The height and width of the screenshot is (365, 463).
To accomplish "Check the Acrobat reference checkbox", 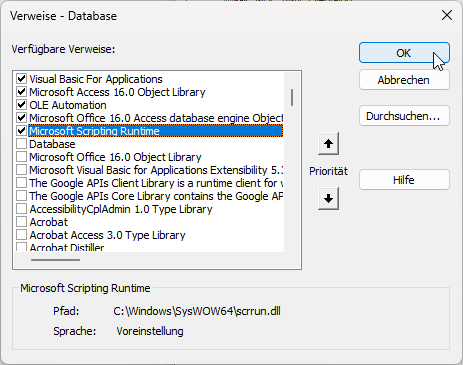I will [x=22, y=222].
